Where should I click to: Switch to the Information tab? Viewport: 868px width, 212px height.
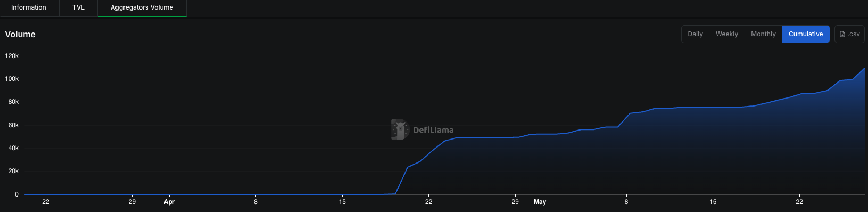click(29, 7)
